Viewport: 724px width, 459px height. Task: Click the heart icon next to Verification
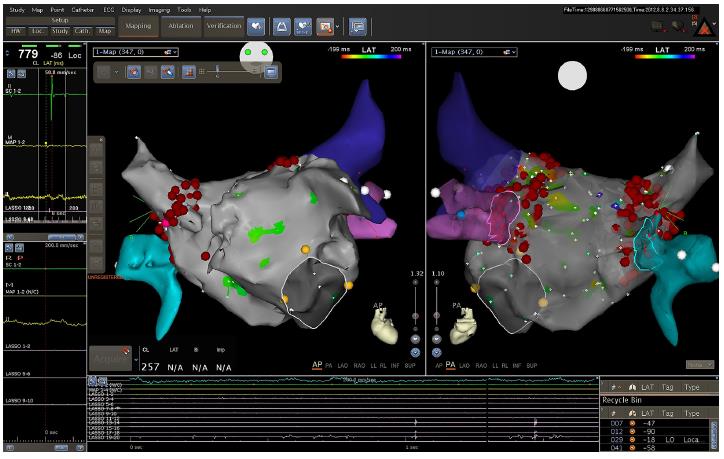coord(256,24)
